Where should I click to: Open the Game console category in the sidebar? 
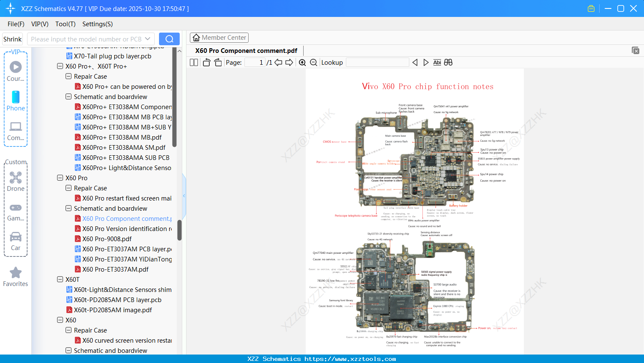tap(16, 212)
